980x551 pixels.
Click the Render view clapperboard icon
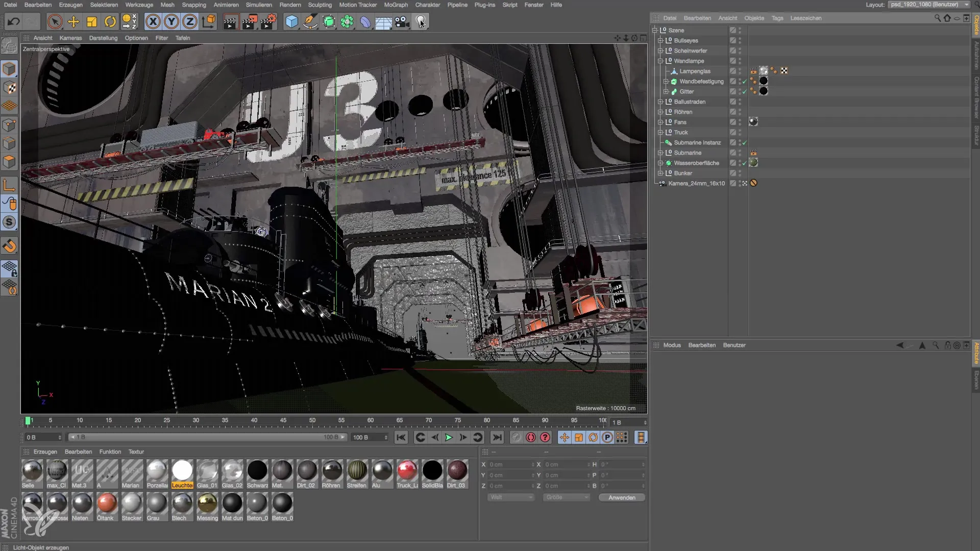[231, 21]
